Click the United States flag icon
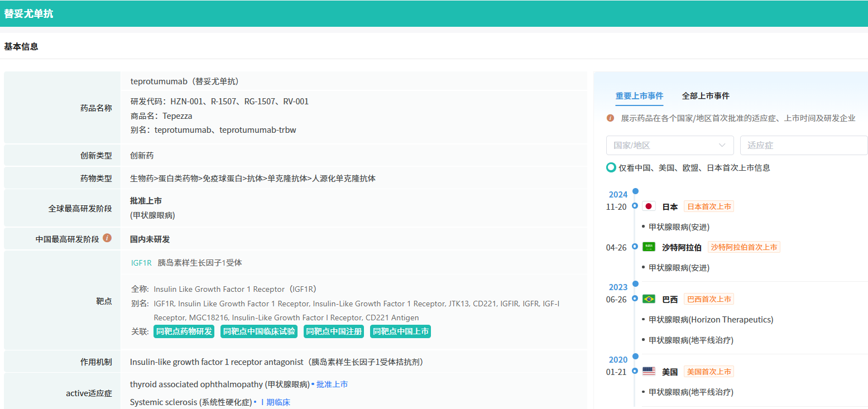The image size is (868, 409). (648, 372)
